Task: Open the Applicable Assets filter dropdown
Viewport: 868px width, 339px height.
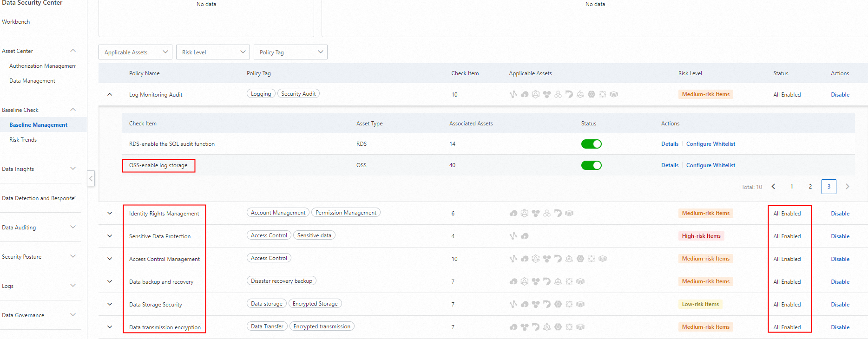Action: [135, 52]
